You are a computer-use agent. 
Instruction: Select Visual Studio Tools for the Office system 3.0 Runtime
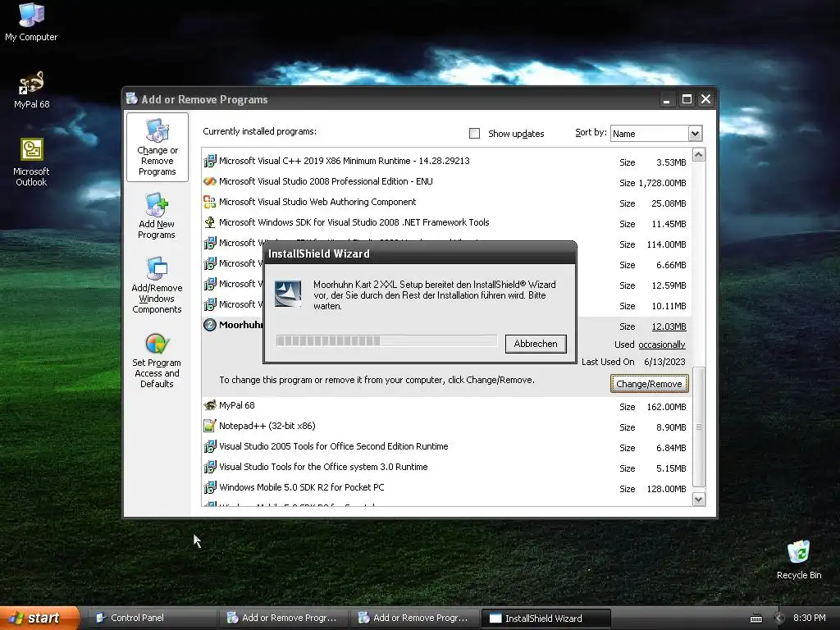click(323, 467)
